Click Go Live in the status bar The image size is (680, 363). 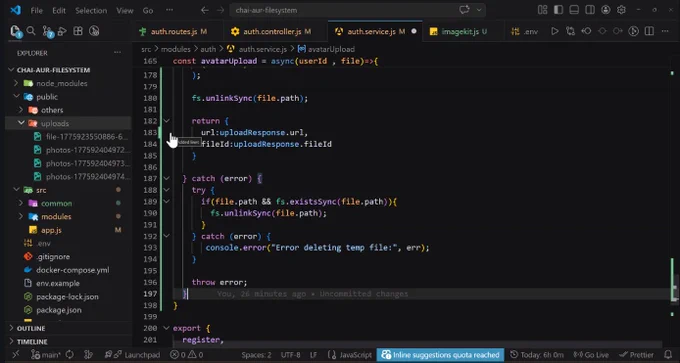point(591,355)
